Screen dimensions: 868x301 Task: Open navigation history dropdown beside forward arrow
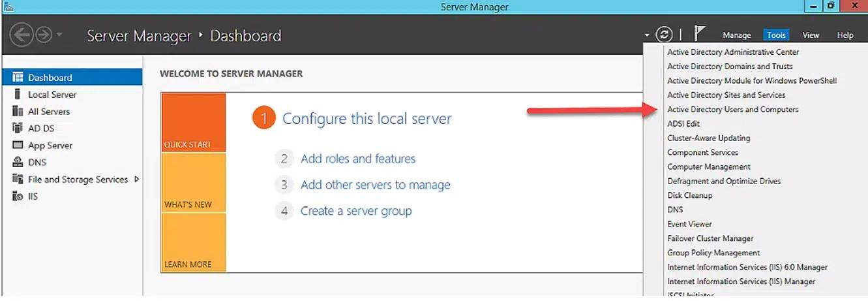[x=59, y=35]
